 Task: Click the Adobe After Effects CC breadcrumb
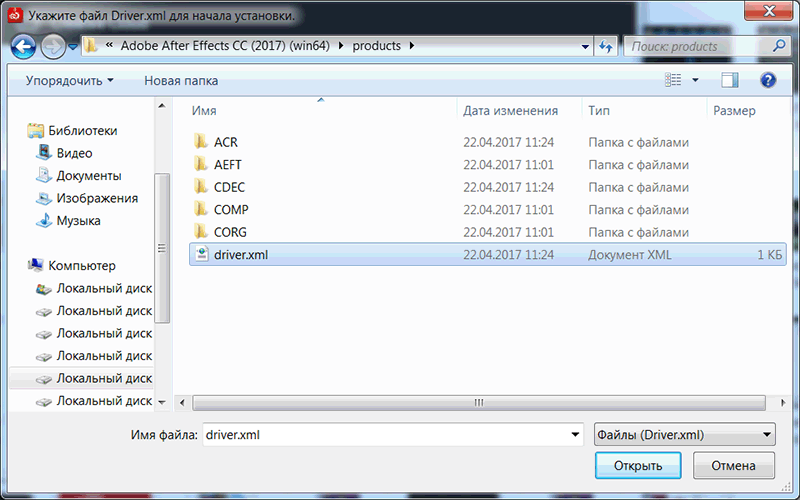click(x=225, y=46)
